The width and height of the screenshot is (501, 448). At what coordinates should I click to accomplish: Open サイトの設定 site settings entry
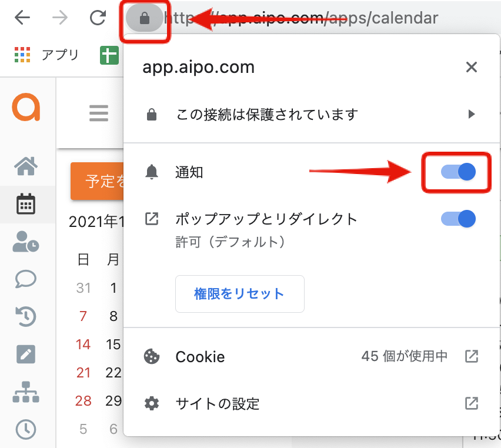coord(312,403)
